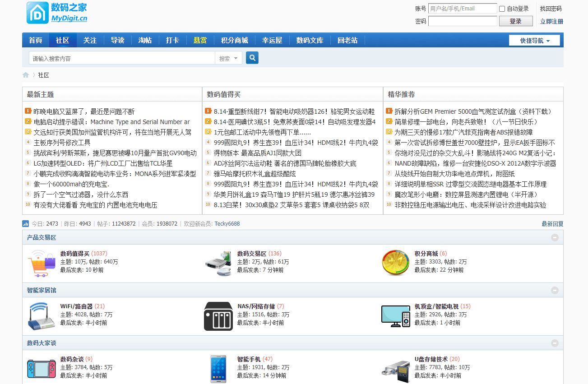This screenshot has height=384, width=588.
Task: Open the 机顶盒/智能电视 TV icon
Action: [x=396, y=316]
